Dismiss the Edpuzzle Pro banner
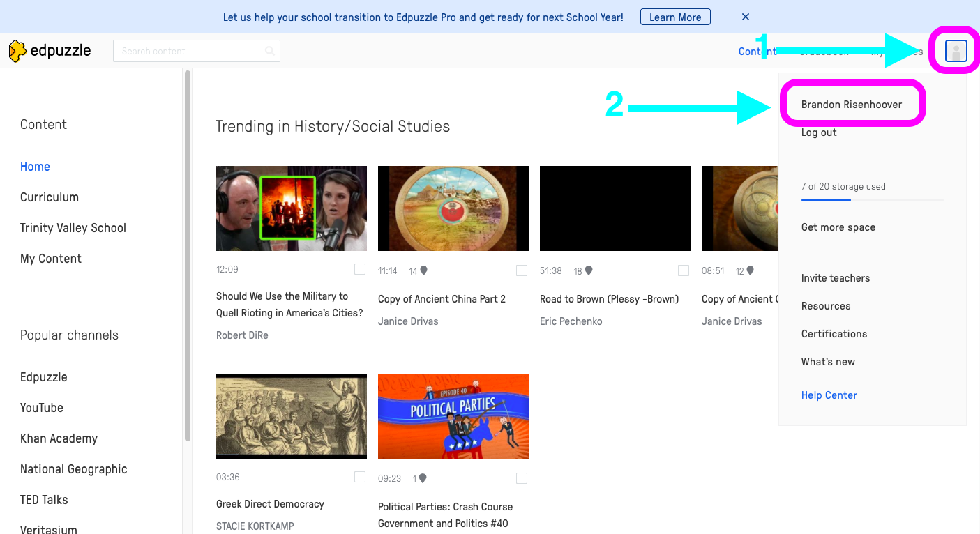This screenshot has width=980, height=534. coord(746,17)
